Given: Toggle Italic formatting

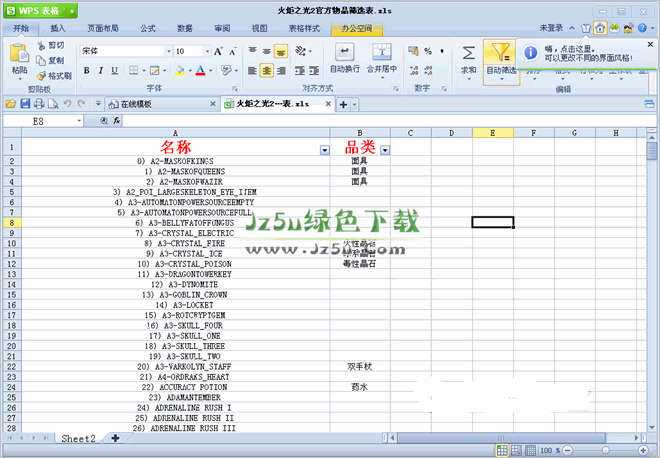Looking at the screenshot, I should (101, 70).
